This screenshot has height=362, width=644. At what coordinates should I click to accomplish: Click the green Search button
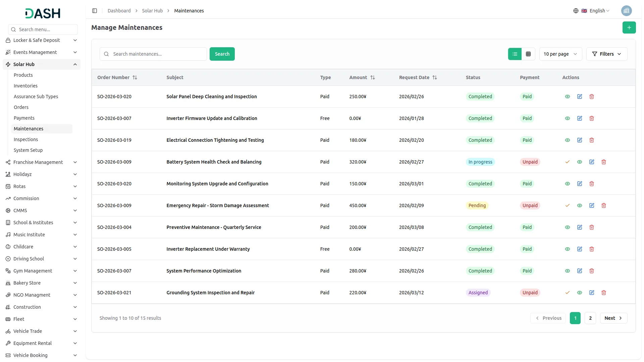coord(222,54)
